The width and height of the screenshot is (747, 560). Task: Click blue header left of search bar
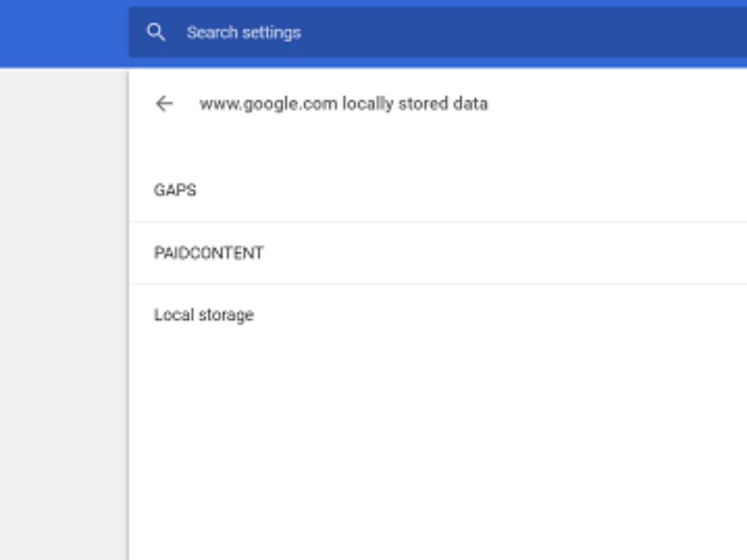pyautogui.click(x=62, y=32)
